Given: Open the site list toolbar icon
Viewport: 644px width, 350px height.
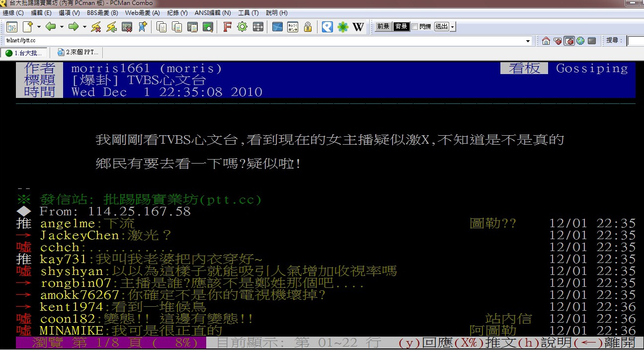Looking at the screenshot, I should point(11,27).
